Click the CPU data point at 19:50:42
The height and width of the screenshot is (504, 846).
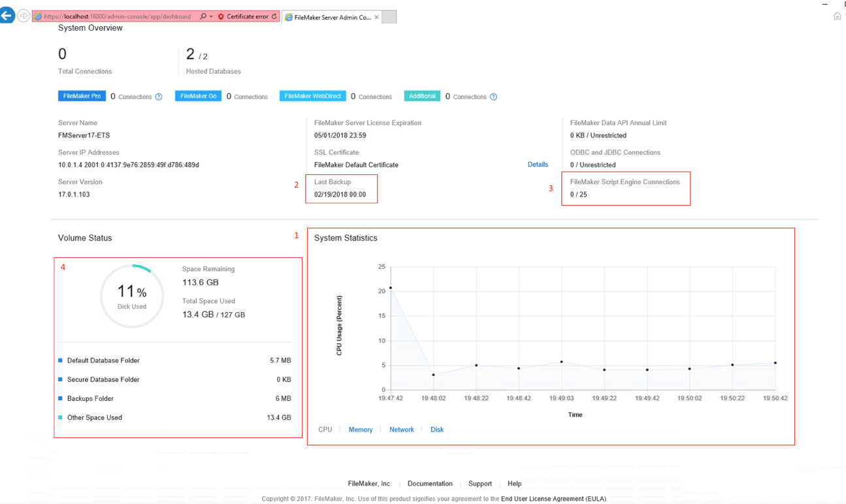click(x=775, y=363)
